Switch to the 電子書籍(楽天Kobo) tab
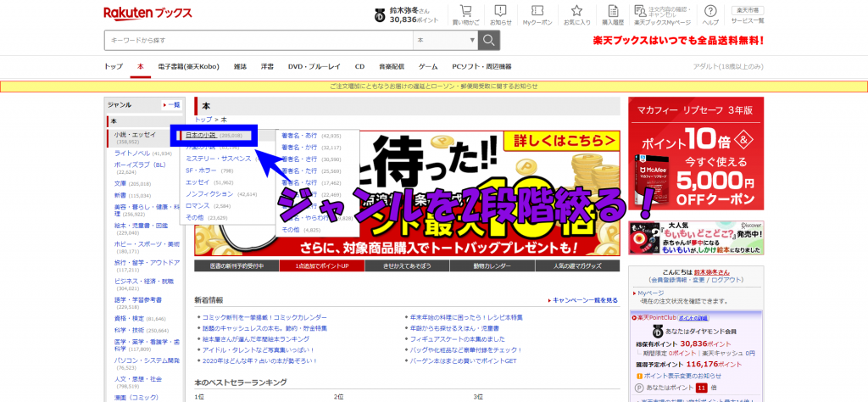Image resolution: width=868 pixels, height=402 pixels. [188, 66]
